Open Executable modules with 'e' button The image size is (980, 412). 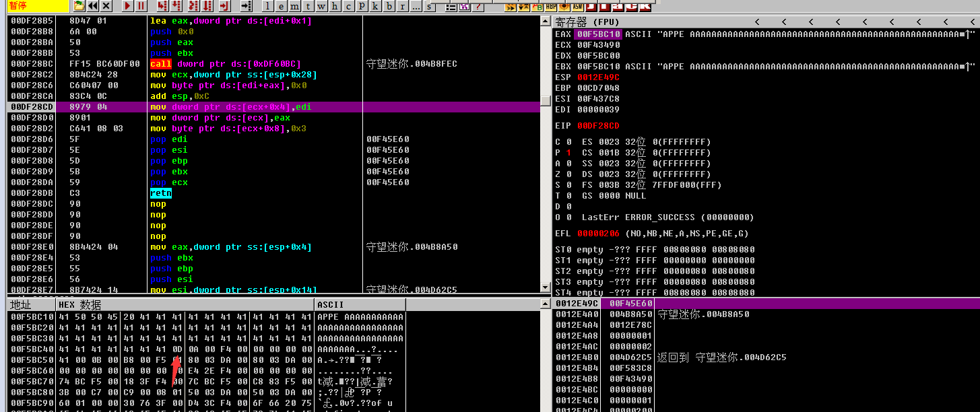click(x=280, y=6)
